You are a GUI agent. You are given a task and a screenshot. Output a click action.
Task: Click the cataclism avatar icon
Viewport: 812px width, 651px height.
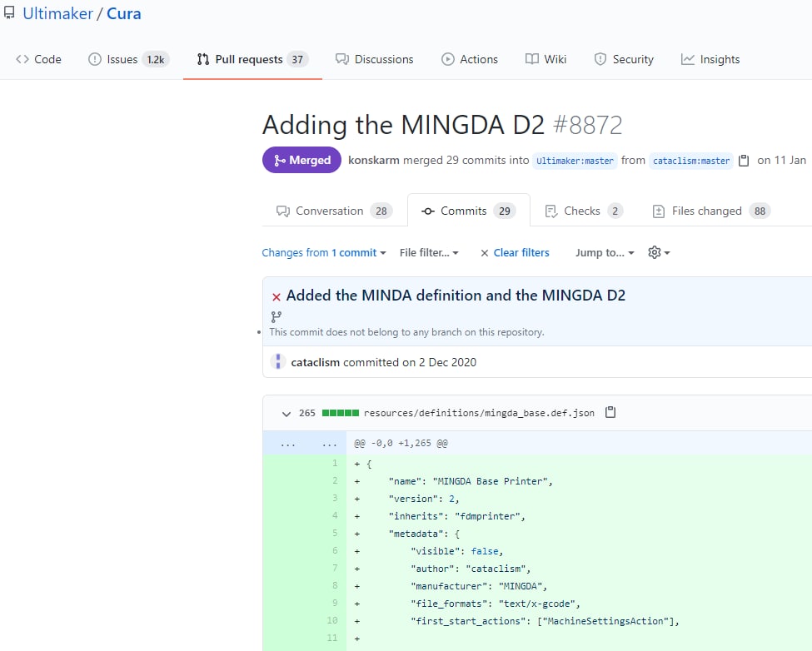click(x=278, y=361)
